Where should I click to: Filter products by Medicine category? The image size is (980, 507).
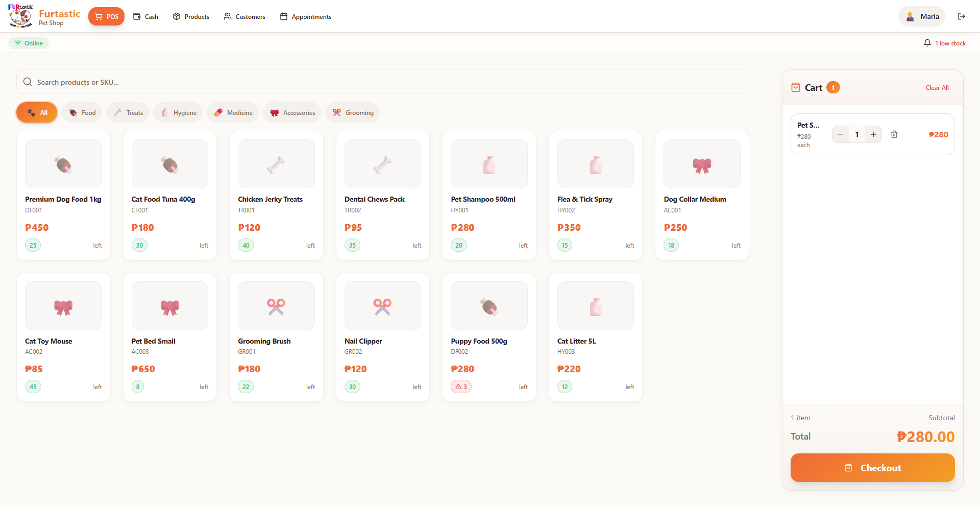click(233, 113)
